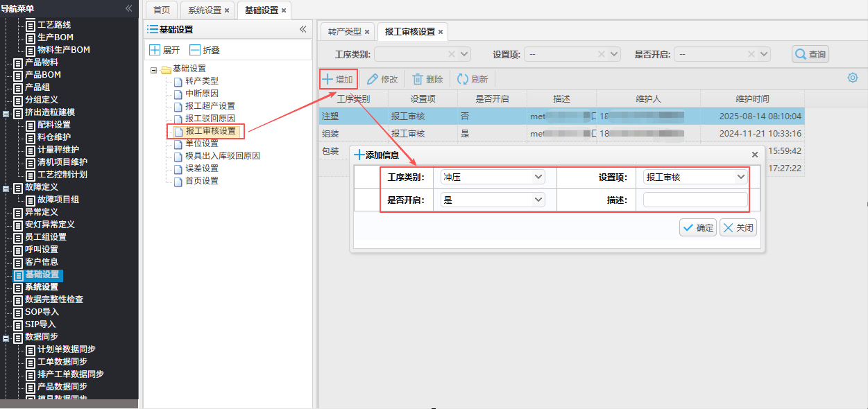This screenshot has height=409, width=868.
Task: Click the 修改 (edit) pencil icon
Action: click(373, 79)
